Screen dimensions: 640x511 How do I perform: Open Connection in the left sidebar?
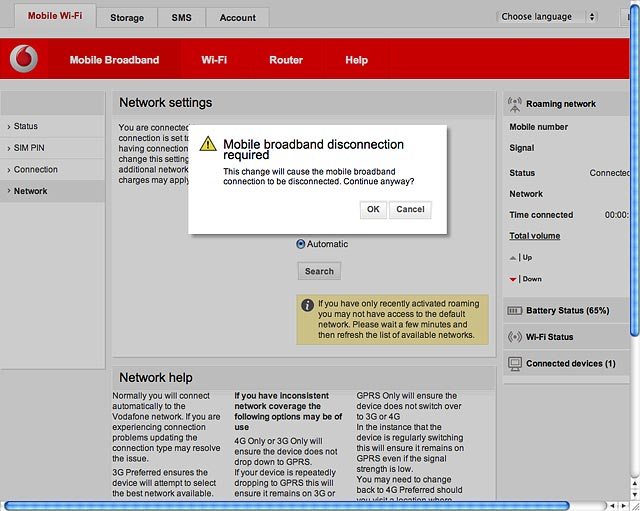tap(52, 169)
